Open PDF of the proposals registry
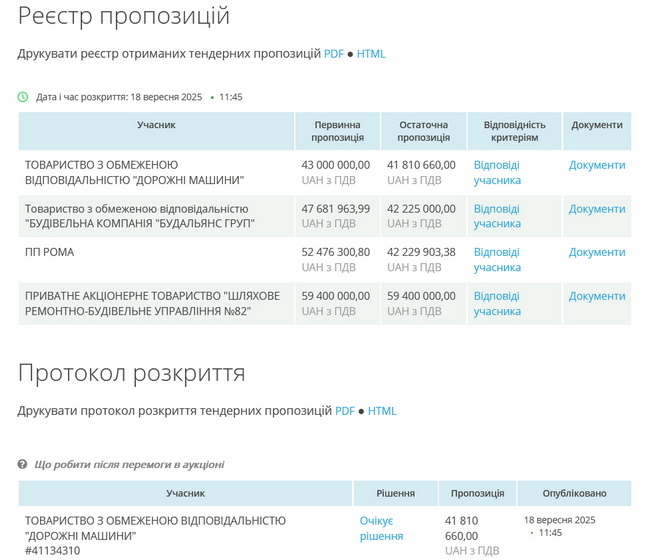 [334, 54]
